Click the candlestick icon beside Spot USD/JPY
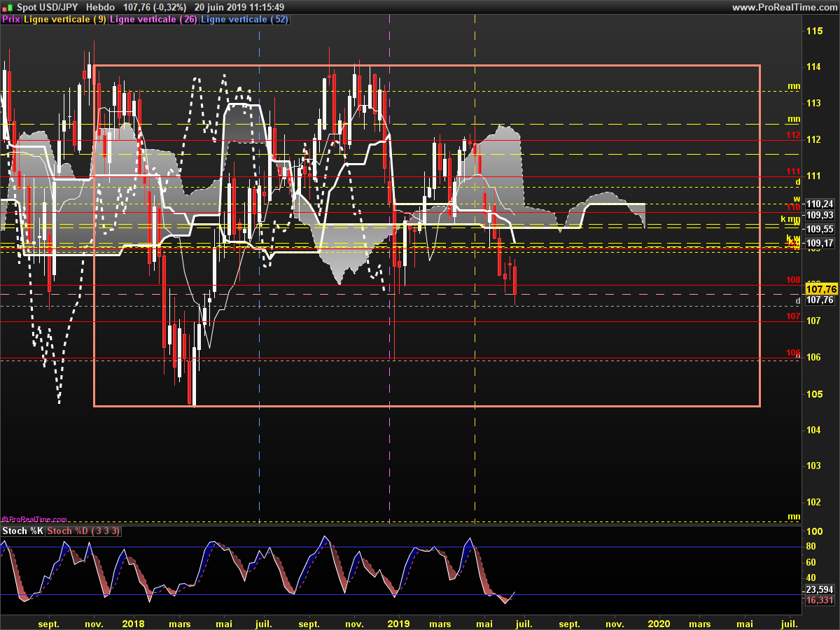Image resolution: width=840 pixels, height=630 pixels. pyautogui.click(x=7, y=7)
